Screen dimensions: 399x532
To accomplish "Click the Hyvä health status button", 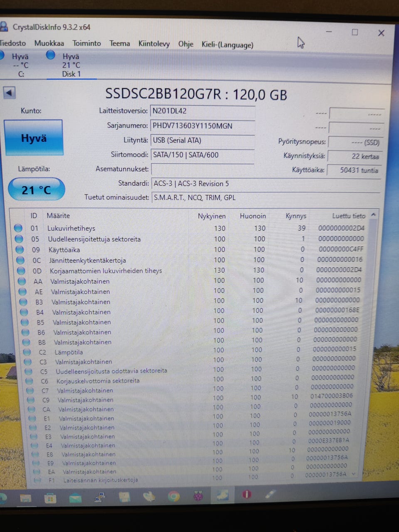I will point(33,138).
